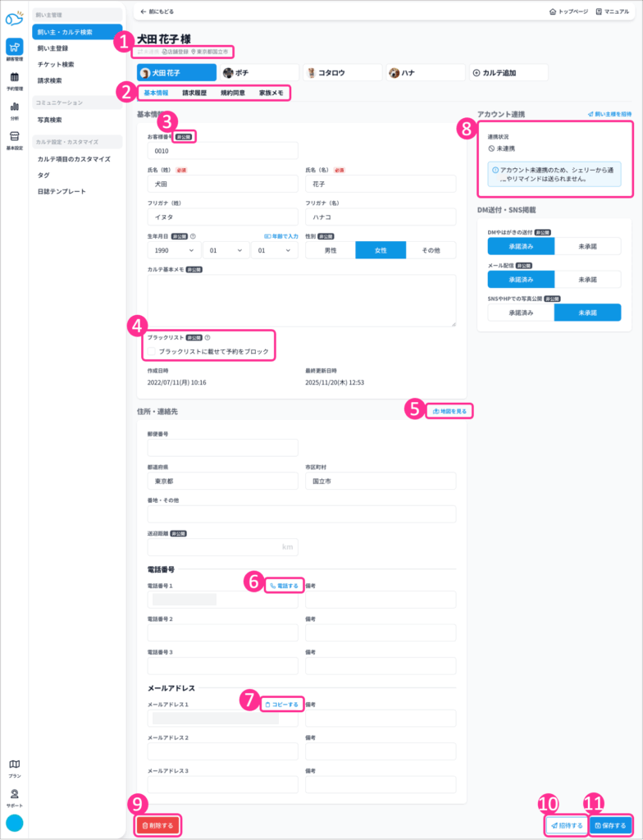Open the 分析 chart icon
The width and height of the screenshot is (643, 840).
[15, 107]
